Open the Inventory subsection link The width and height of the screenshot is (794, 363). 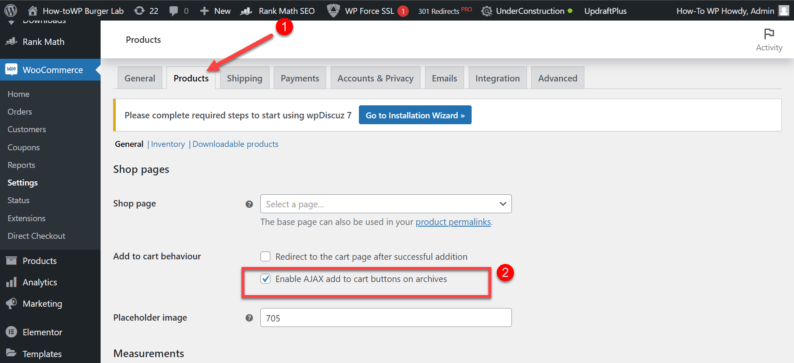click(168, 144)
